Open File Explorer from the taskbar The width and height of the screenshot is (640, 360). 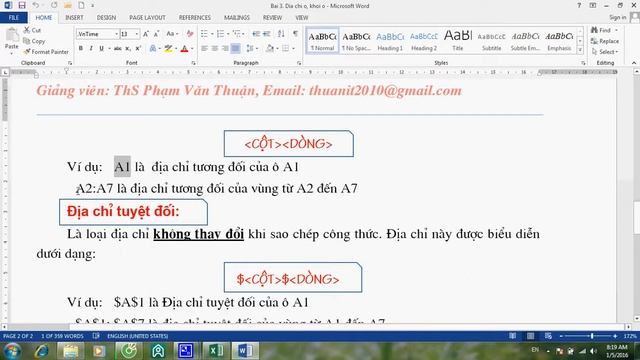[x=70, y=351]
